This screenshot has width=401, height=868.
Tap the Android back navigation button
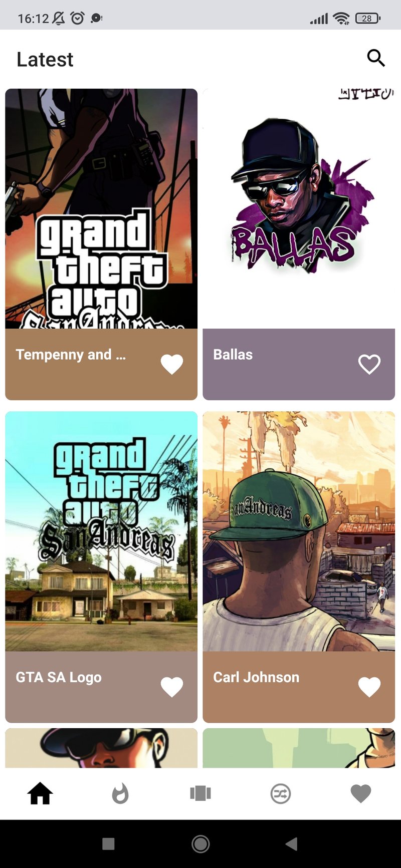(x=292, y=844)
